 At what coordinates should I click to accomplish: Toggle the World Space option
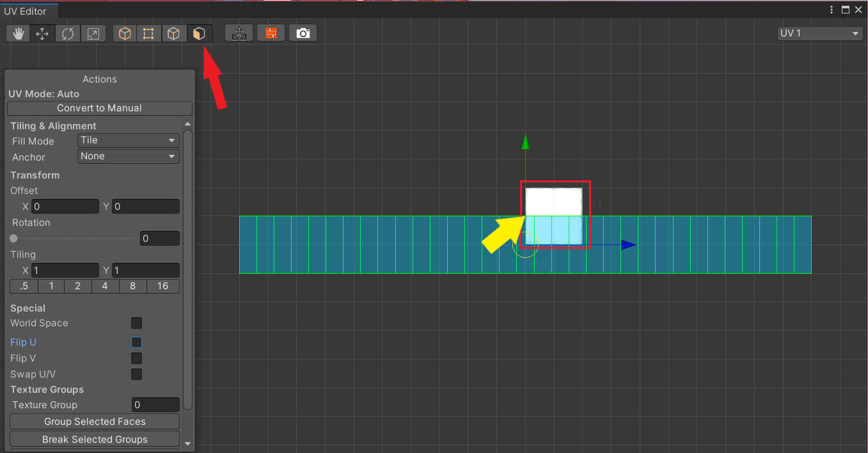click(x=136, y=323)
